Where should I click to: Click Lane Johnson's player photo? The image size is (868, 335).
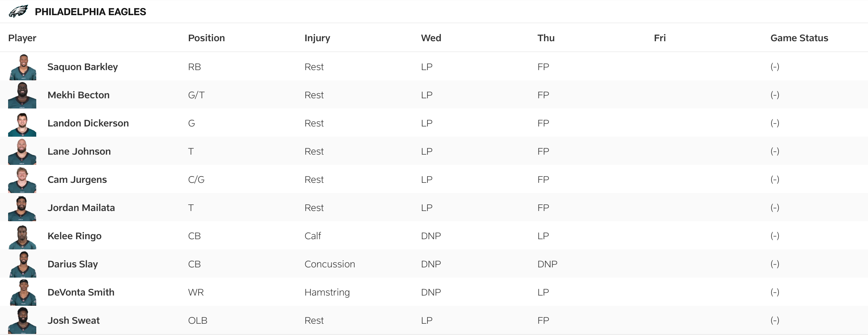22,152
